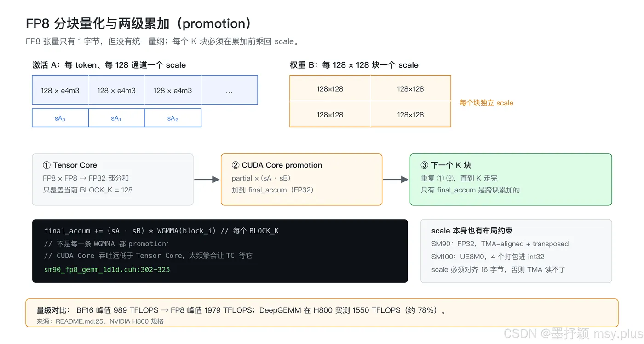
Task: Click the "sA₂" scale cell
Action: (x=173, y=118)
